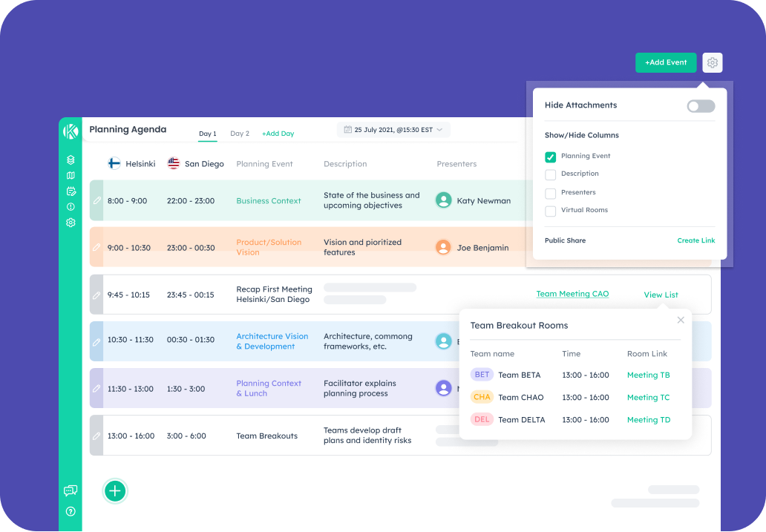Open the map icon in sidebar
766x532 pixels.
71,176
